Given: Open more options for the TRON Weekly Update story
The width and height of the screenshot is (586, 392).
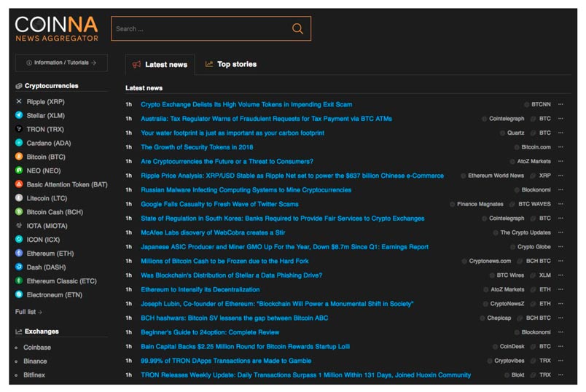Looking at the screenshot, I should 560,375.
